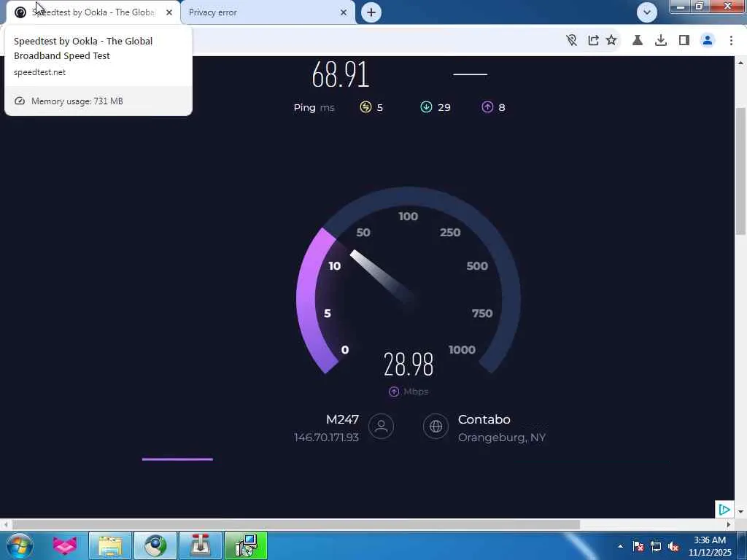Open the downloads icon in toolbar
The width and height of the screenshot is (747, 560).
pyautogui.click(x=661, y=41)
